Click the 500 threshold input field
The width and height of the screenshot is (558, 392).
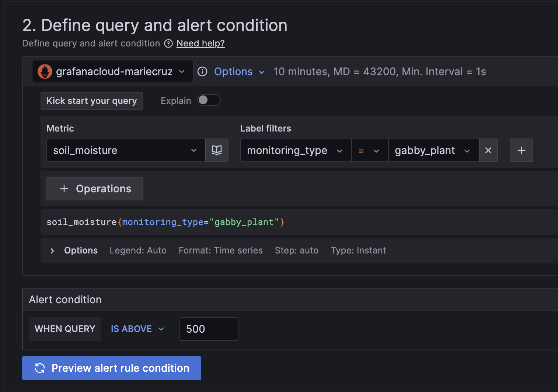coord(209,329)
